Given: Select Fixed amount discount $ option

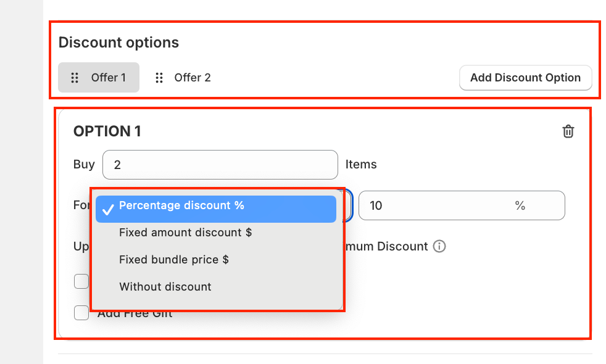Looking at the screenshot, I should coord(185,233).
